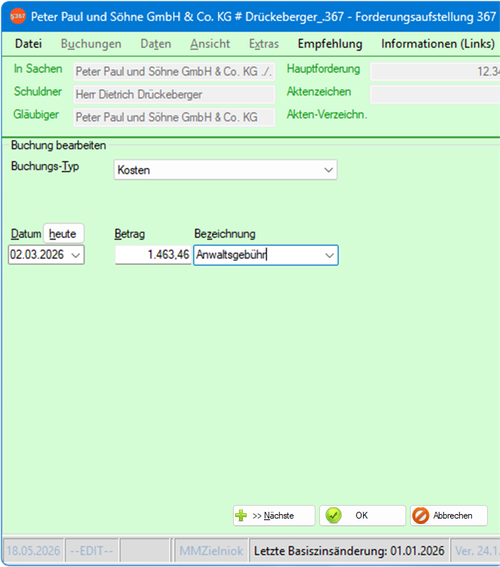Click the MMZielniok status bar entry

click(x=211, y=551)
